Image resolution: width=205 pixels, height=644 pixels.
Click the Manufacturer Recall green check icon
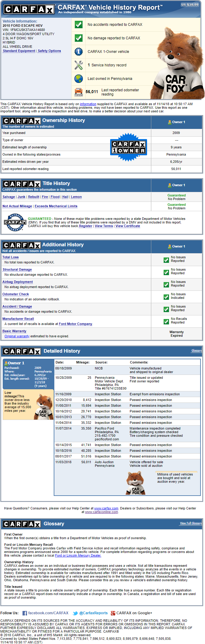click(166, 322)
